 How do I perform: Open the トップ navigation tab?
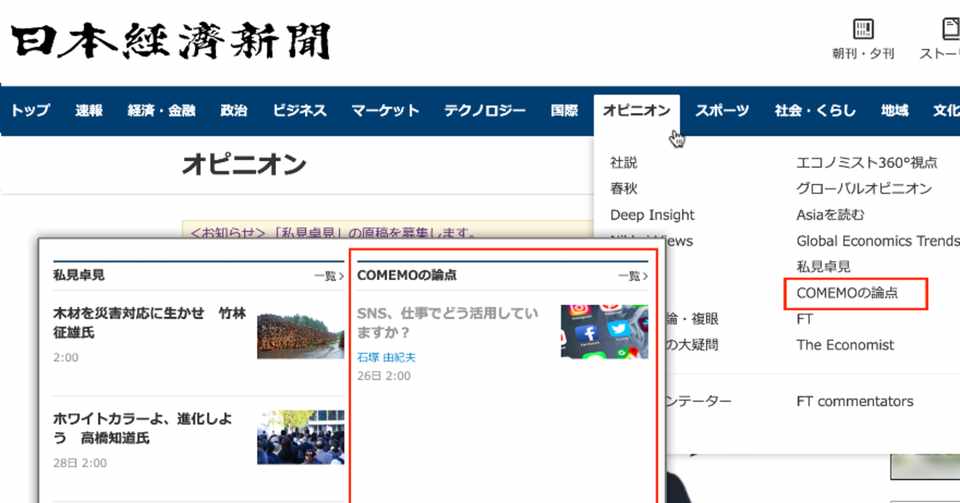29,111
